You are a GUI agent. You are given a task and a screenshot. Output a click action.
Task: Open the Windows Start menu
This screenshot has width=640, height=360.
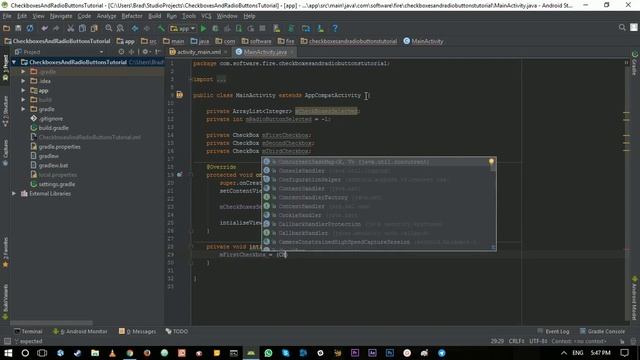point(8,353)
